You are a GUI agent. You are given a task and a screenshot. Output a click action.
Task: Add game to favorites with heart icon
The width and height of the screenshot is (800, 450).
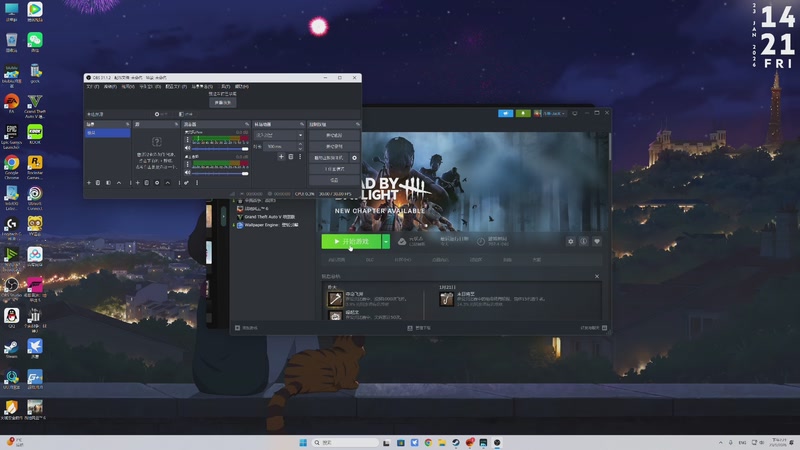(596, 241)
